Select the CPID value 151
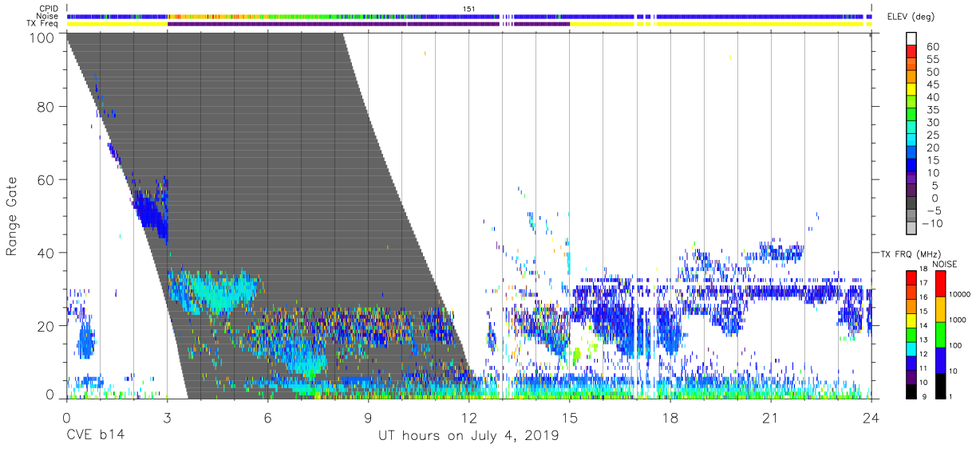Viewport: 980px width, 452px height. [x=468, y=9]
